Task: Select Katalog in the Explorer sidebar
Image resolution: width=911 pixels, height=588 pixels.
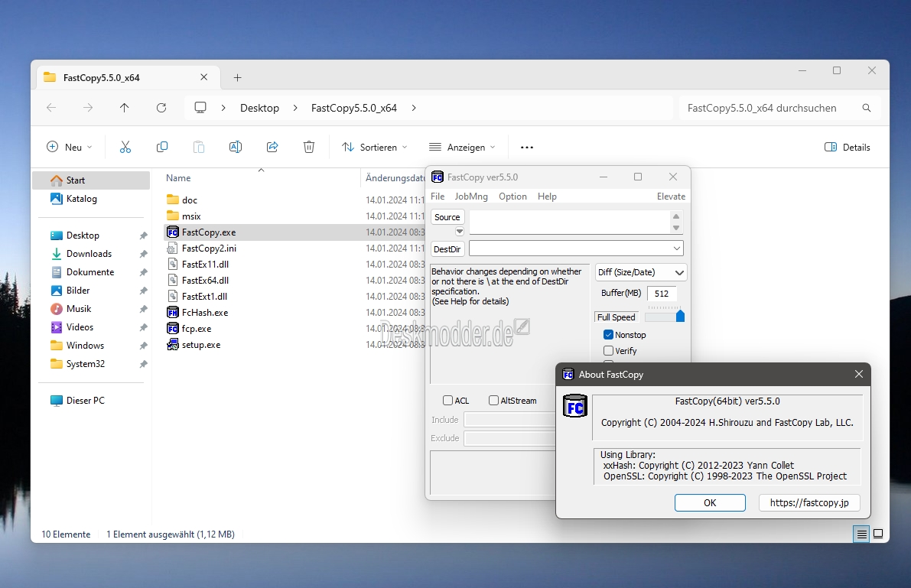Action: tap(73, 199)
